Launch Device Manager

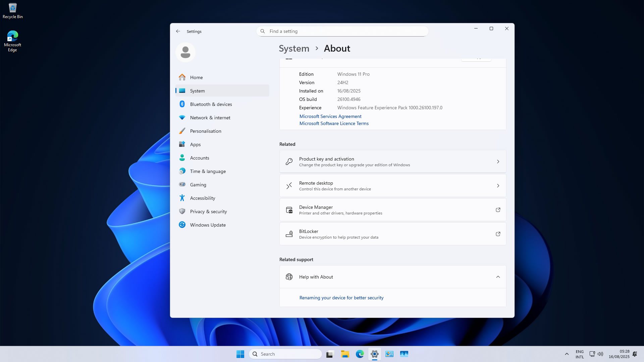point(392,210)
